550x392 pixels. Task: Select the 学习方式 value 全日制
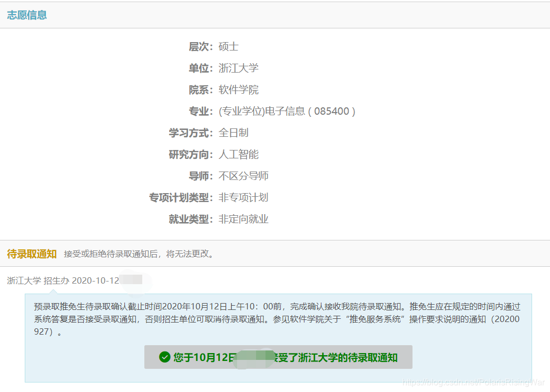[x=233, y=133]
